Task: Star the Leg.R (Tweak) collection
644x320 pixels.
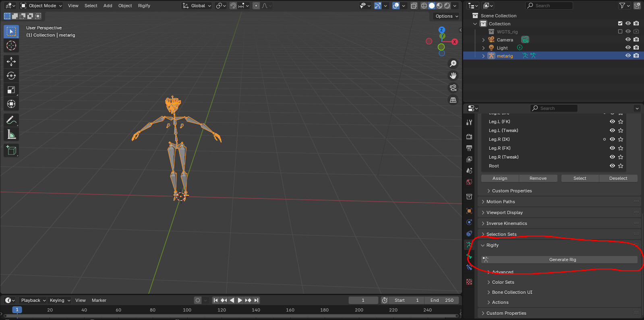Action: click(621, 157)
